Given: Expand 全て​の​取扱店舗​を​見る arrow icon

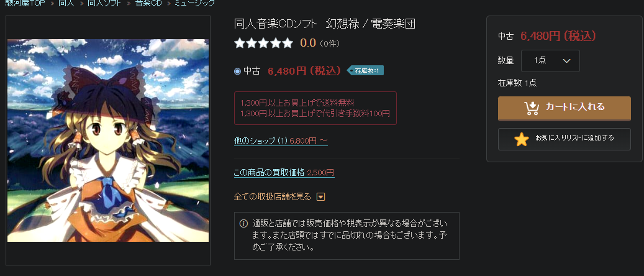Looking at the screenshot, I should (x=321, y=197).
